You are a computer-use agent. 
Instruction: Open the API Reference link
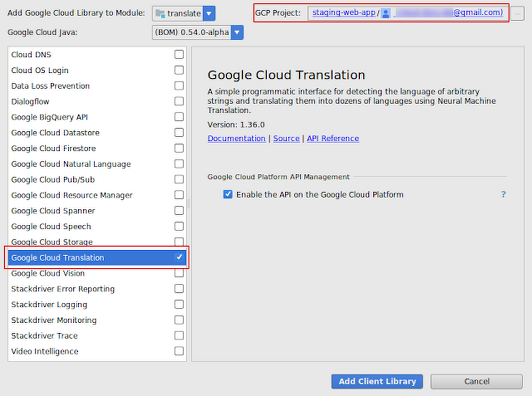click(x=332, y=138)
